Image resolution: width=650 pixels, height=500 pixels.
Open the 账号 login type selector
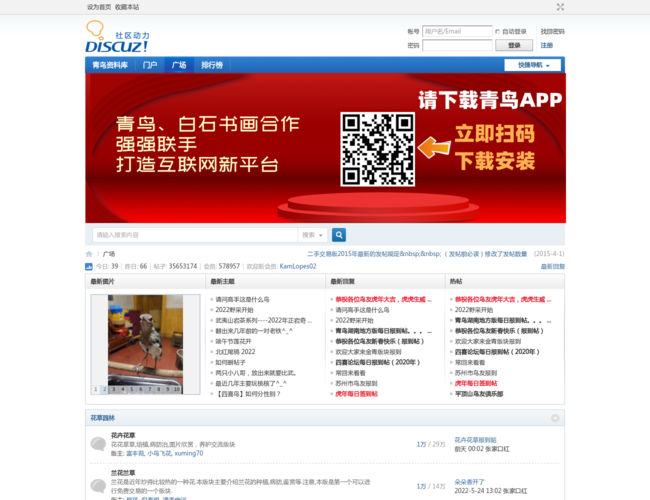(413, 31)
